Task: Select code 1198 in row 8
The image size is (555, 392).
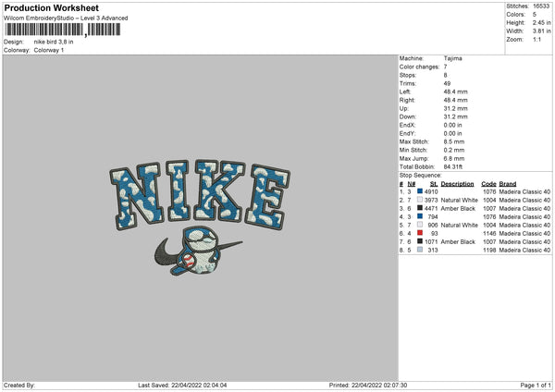Action: 489,251
